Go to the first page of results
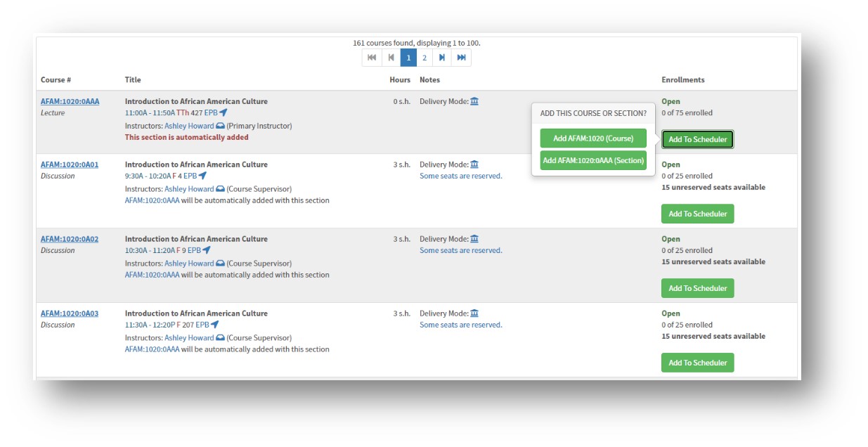The image size is (868, 447). tap(371, 58)
